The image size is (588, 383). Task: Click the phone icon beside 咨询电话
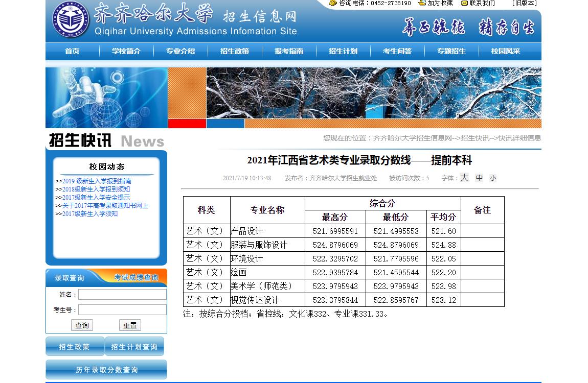tap(333, 3)
